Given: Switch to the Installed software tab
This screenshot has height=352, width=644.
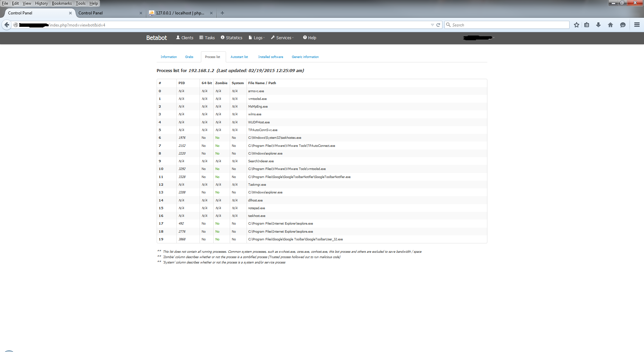Looking at the screenshot, I should pyautogui.click(x=270, y=57).
